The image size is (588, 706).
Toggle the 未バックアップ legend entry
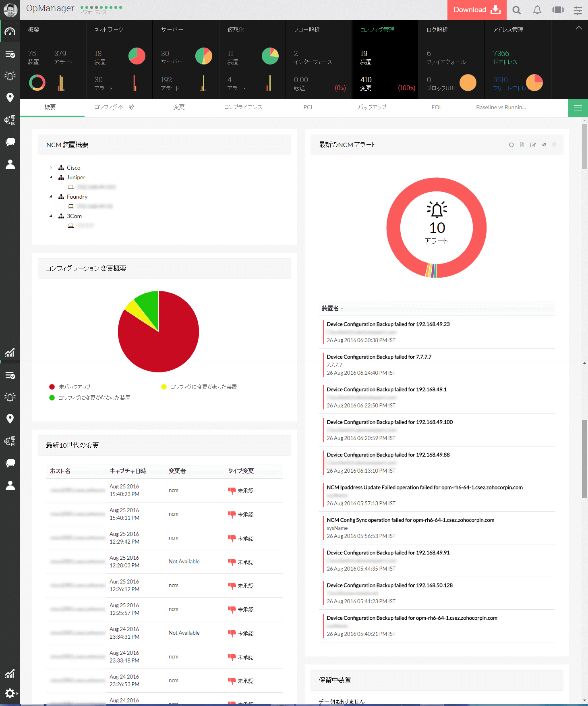pyautogui.click(x=70, y=387)
